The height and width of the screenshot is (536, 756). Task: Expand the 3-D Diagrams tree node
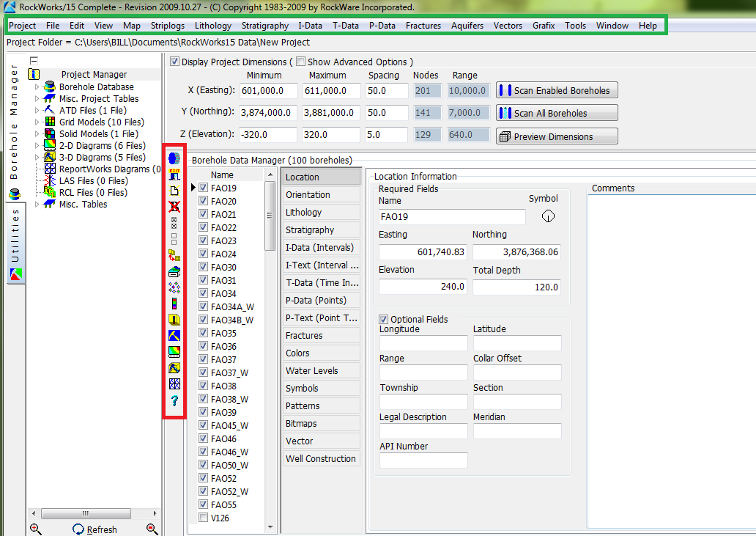click(37, 157)
